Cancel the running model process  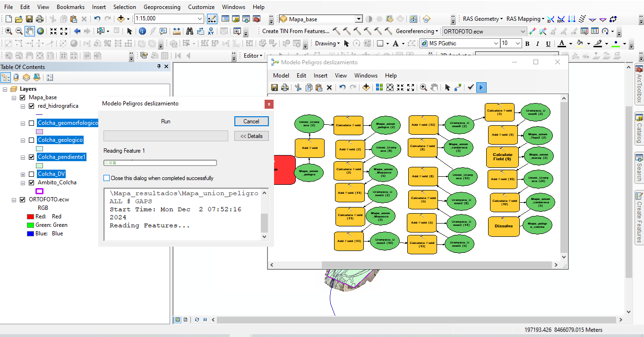click(x=251, y=121)
